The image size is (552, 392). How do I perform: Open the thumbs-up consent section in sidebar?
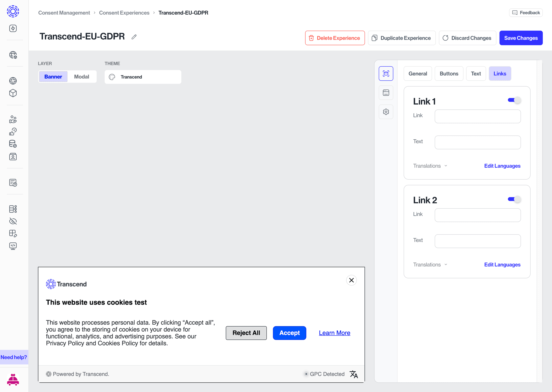(x=13, y=131)
